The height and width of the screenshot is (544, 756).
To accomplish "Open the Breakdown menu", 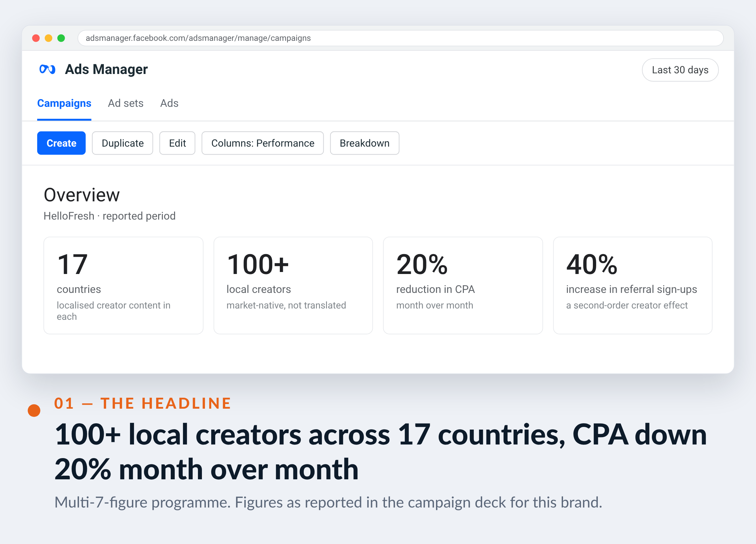I will click(x=365, y=143).
